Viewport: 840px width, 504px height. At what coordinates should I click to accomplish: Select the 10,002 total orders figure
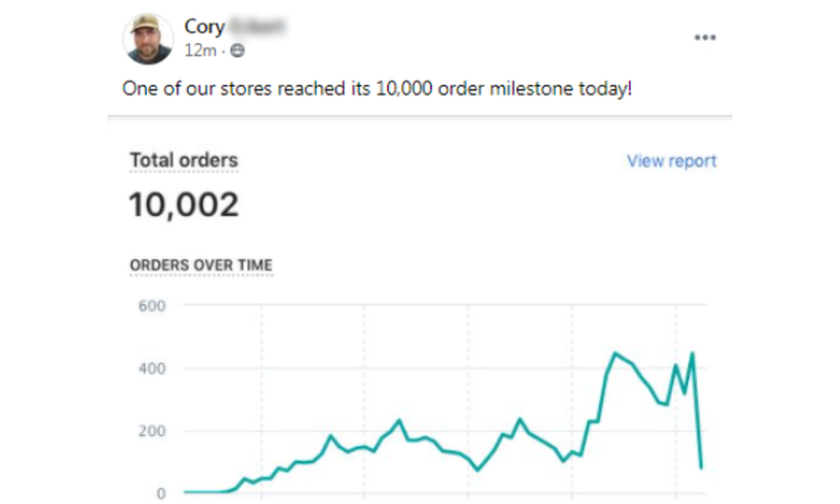point(183,202)
